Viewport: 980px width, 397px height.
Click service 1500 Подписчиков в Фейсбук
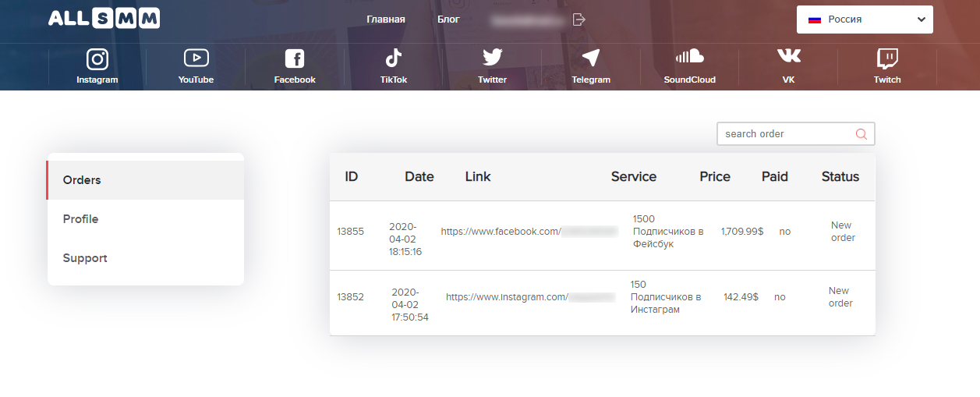[668, 232]
